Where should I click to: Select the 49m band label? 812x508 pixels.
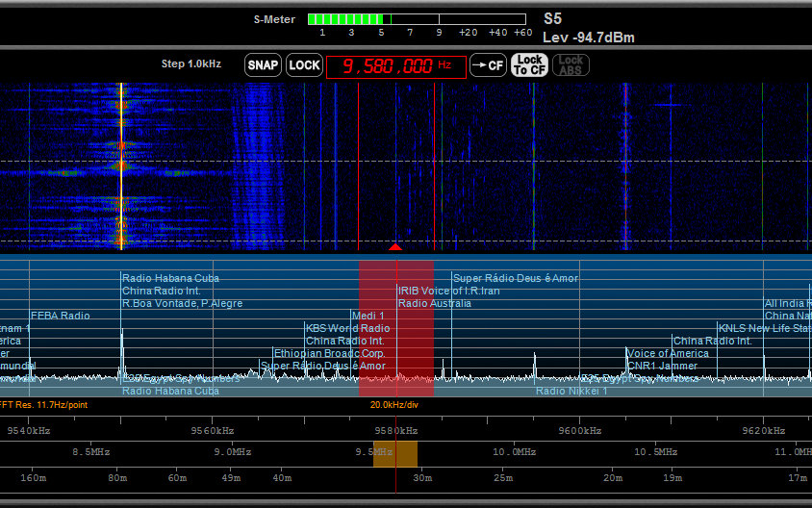[x=231, y=478]
